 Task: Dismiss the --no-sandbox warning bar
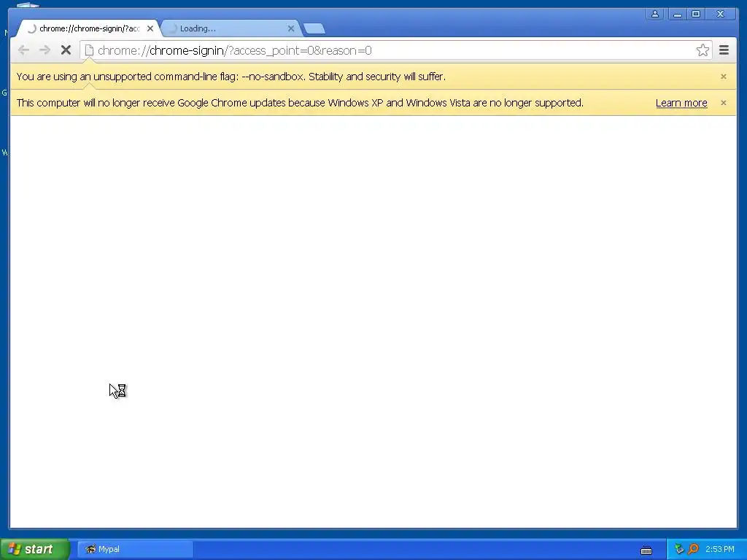pyautogui.click(x=723, y=76)
